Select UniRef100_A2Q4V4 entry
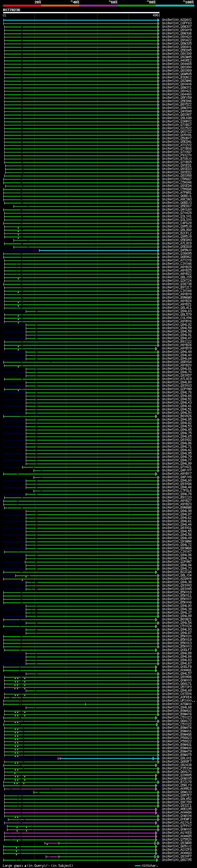 177,579
